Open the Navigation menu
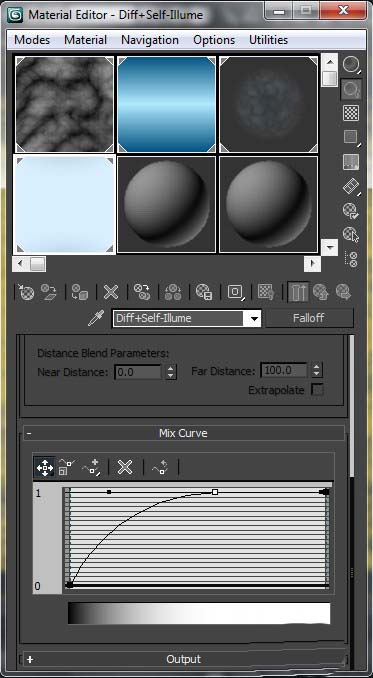The width and height of the screenshot is (373, 678). click(150, 40)
